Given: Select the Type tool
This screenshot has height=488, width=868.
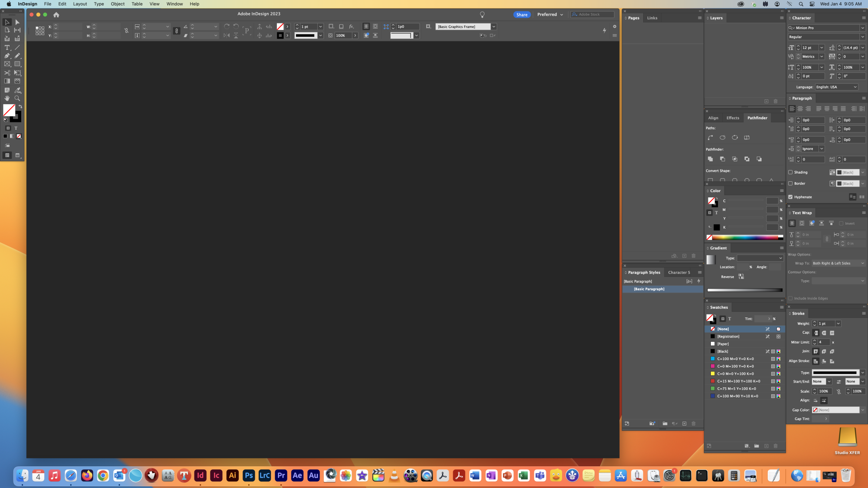Looking at the screenshot, I should click(7, 48).
